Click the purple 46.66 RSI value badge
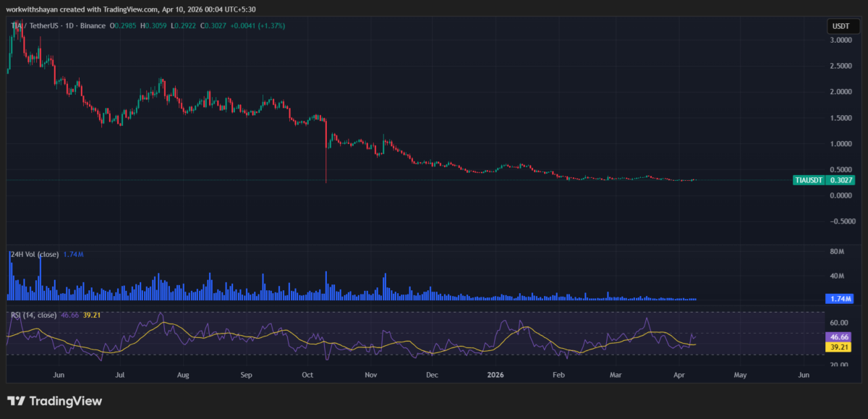This screenshot has height=419, width=868. pos(839,337)
